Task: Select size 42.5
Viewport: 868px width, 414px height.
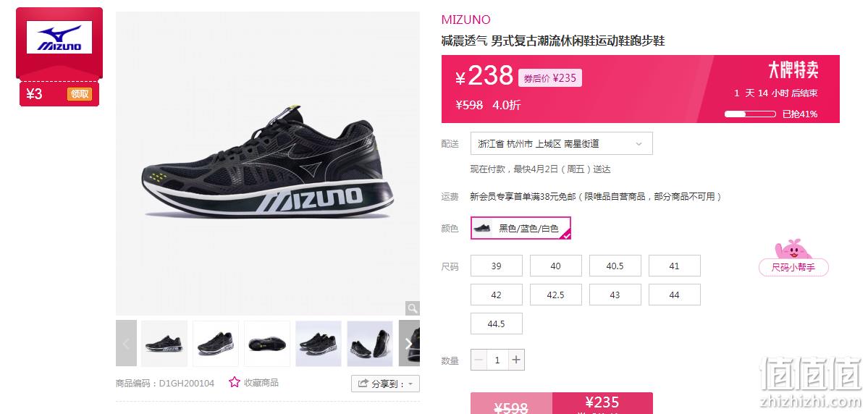Action: click(556, 295)
